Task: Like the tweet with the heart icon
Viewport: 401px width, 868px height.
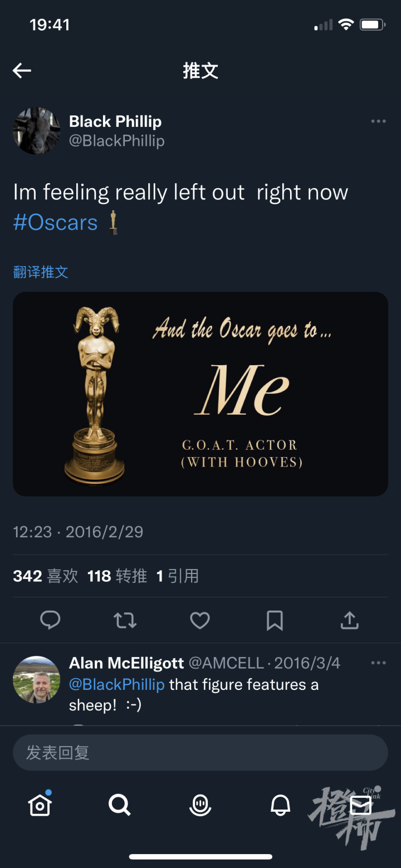Action: [x=200, y=620]
